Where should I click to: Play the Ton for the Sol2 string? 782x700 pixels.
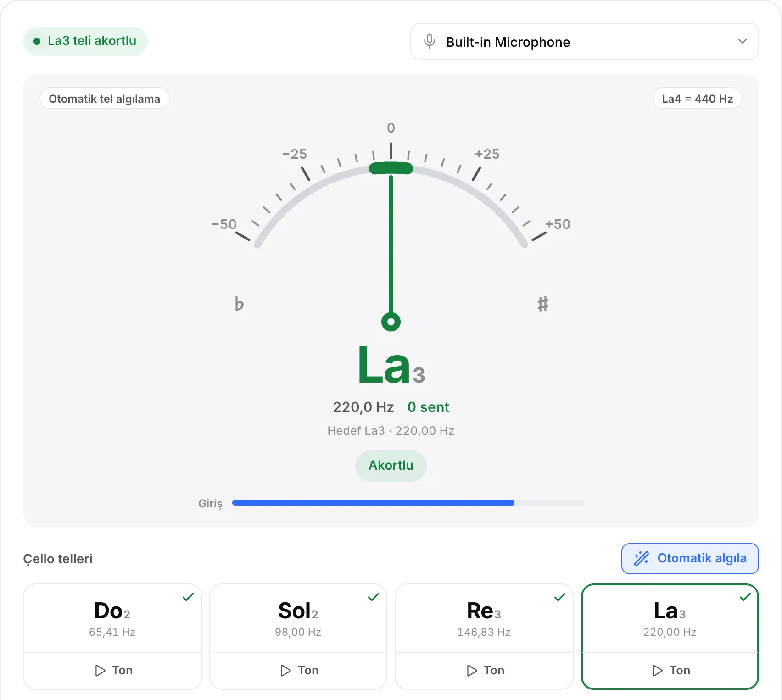pyautogui.click(x=298, y=670)
